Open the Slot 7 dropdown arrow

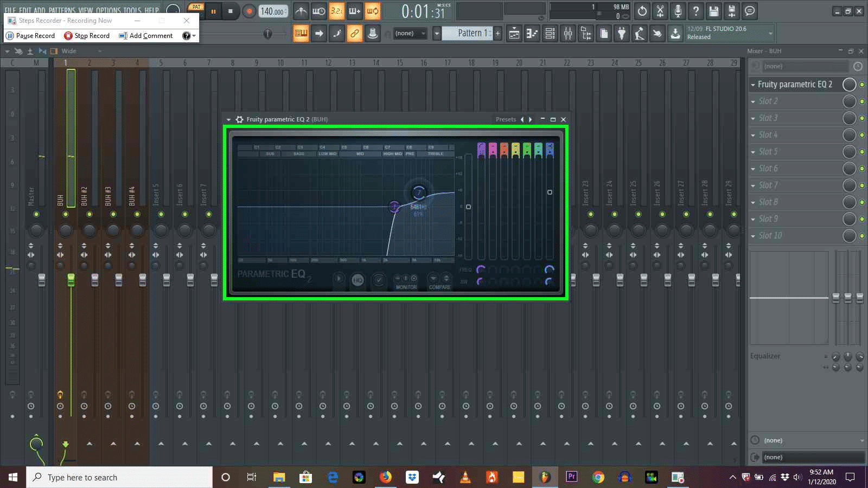pos(753,185)
